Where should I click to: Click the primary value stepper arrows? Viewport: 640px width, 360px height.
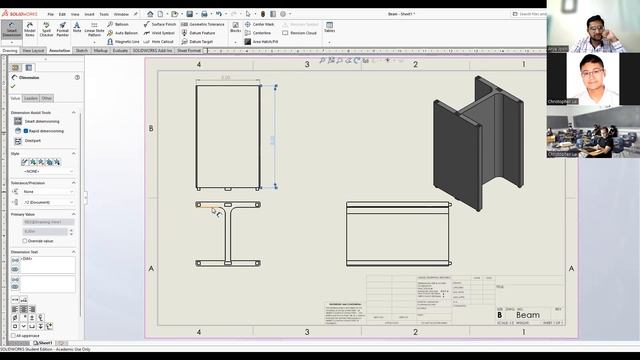coord(71,232)
